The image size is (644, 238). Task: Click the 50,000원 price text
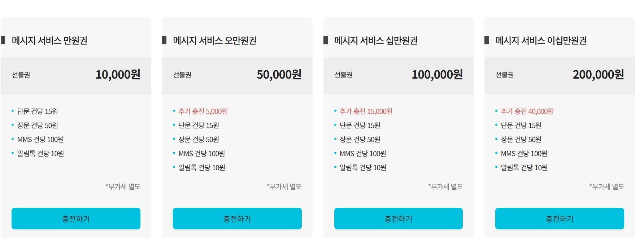click(279, 75)
